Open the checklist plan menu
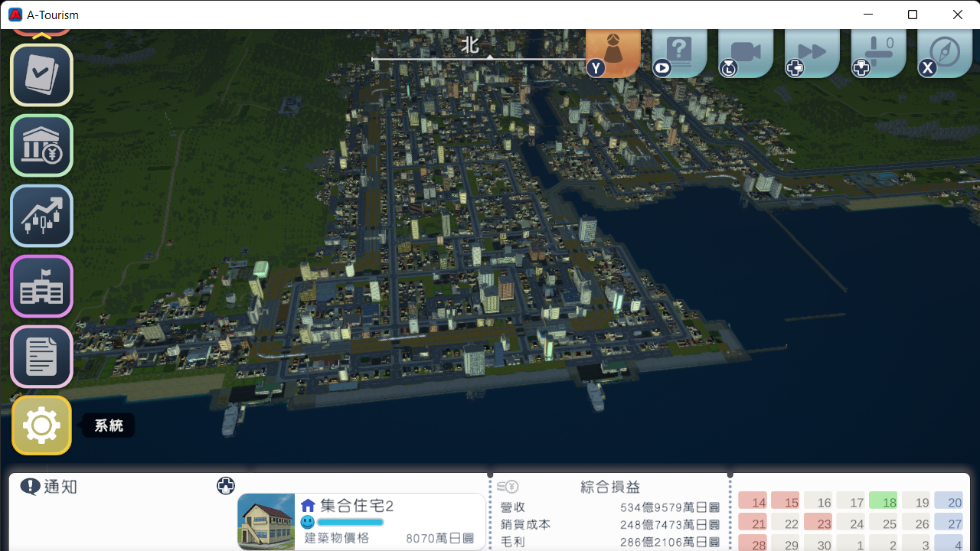The image size is (980, 551). [41, 75]
